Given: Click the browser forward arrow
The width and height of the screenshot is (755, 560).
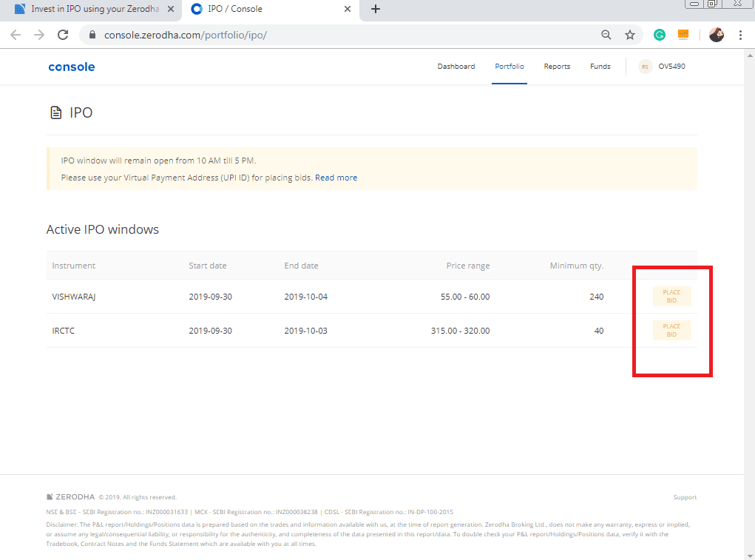Looking at the screenshot, I should click(x=39, y=35).
